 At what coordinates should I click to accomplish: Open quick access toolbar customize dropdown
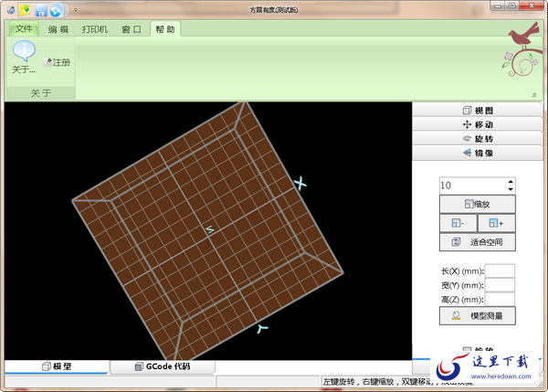(76, 10)
